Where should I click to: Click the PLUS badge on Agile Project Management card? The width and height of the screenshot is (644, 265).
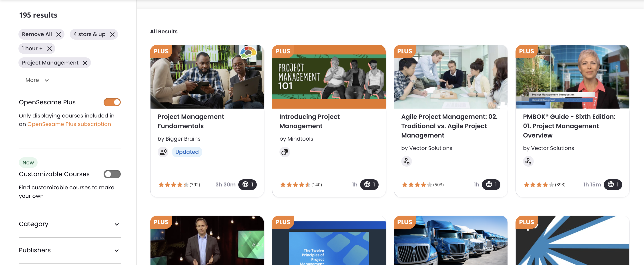pyautogui.click(x=405, y=51)
